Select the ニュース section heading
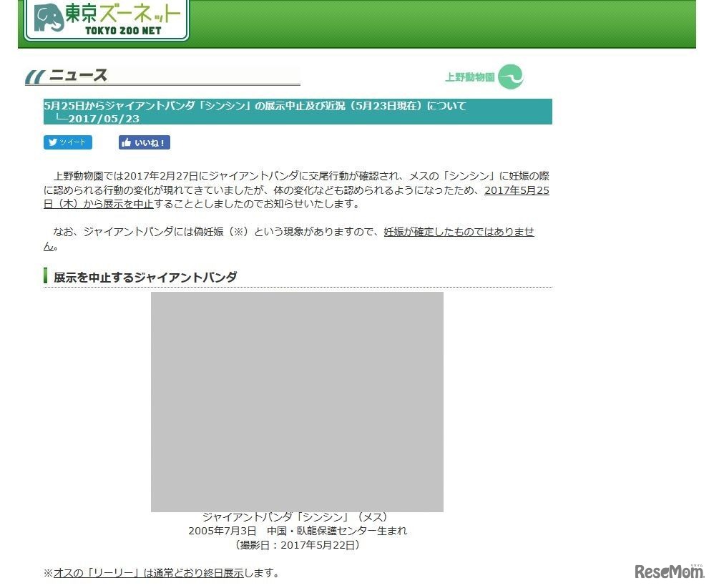This screenshot has width=714, height=588. click(79, 74)
